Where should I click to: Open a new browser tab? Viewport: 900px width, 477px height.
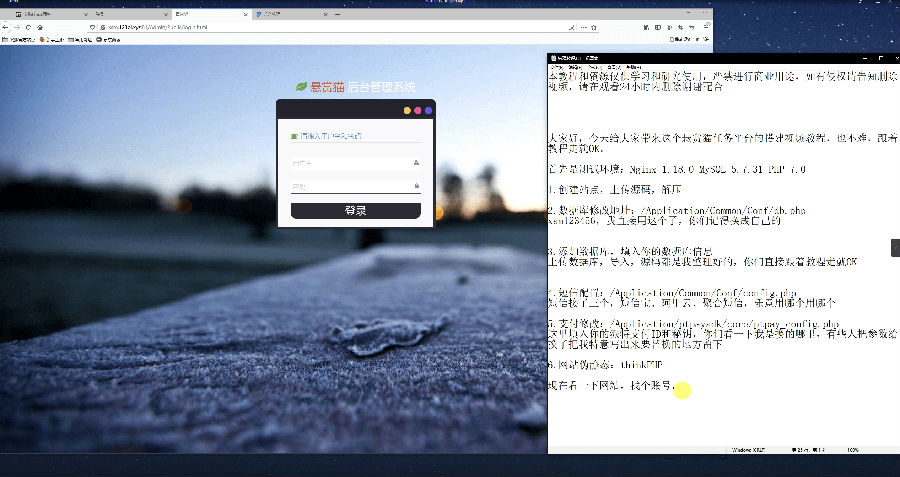338,14
